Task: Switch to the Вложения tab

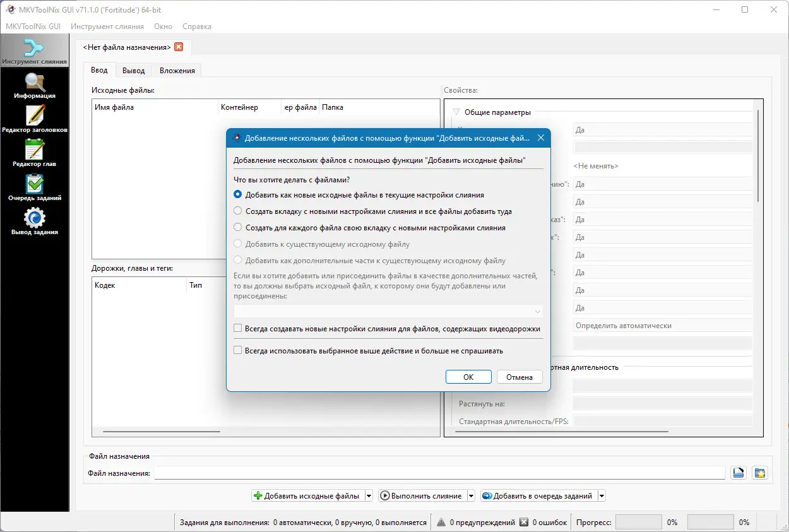Action: pos(177,71)
